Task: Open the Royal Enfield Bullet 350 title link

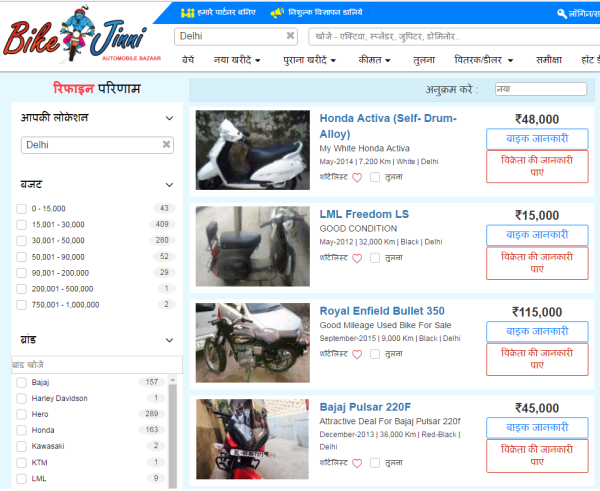Action: click(x=381, y=311)
